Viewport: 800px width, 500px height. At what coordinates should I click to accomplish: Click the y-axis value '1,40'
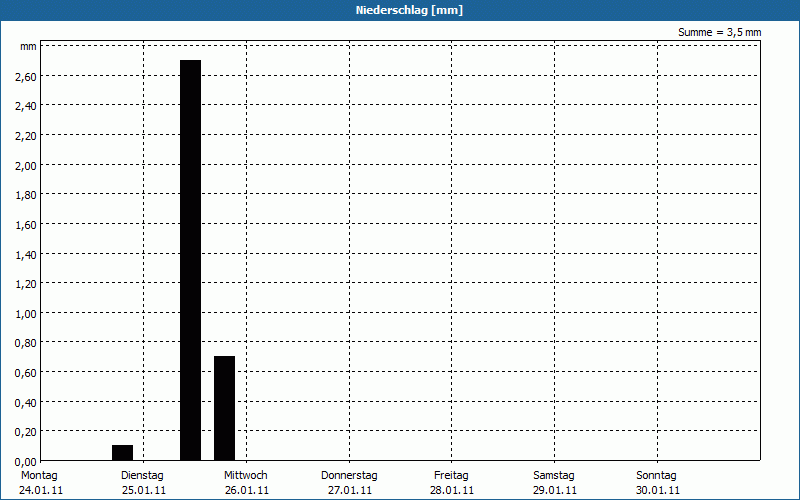pos(26,255)
